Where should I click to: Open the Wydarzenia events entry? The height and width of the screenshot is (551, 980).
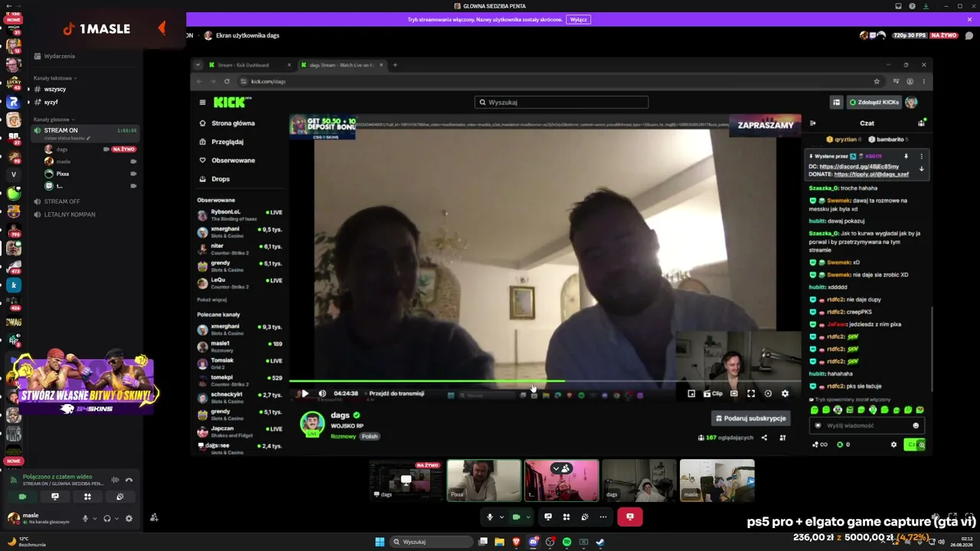coord(60,56)
